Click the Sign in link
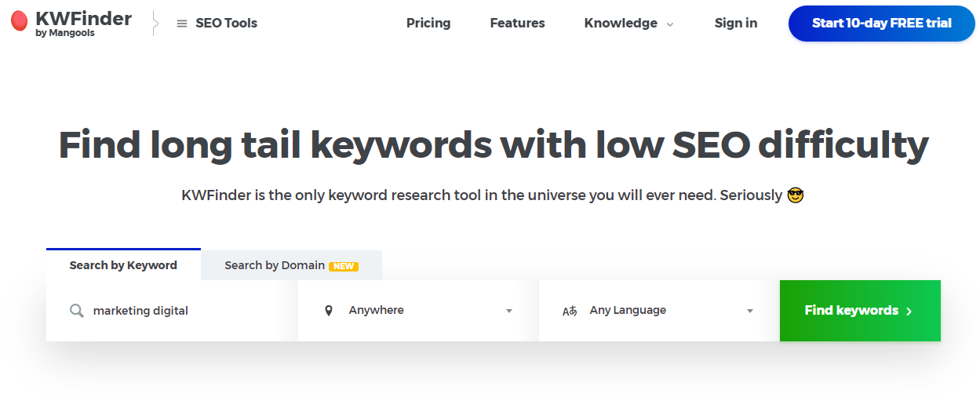 click(736, 23)
